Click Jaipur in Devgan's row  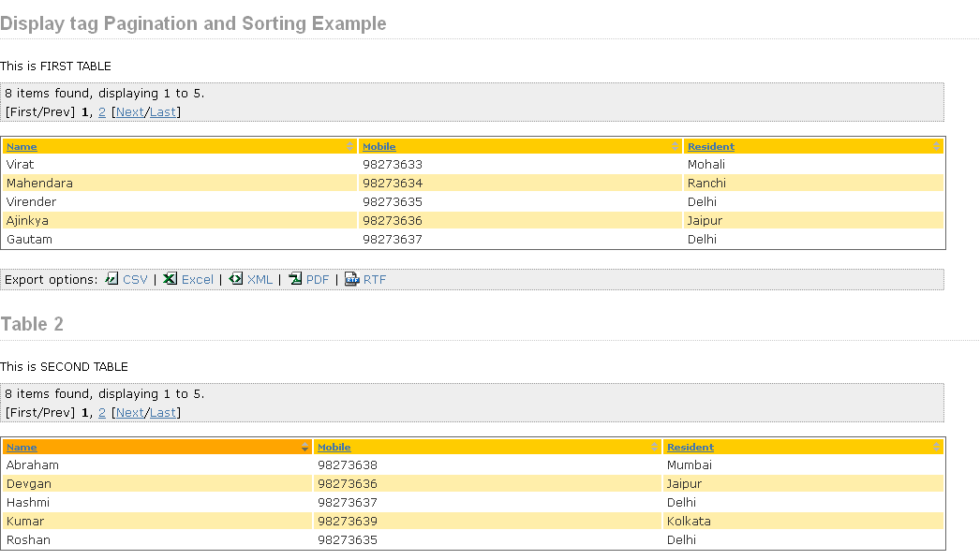tap(684, 484)
